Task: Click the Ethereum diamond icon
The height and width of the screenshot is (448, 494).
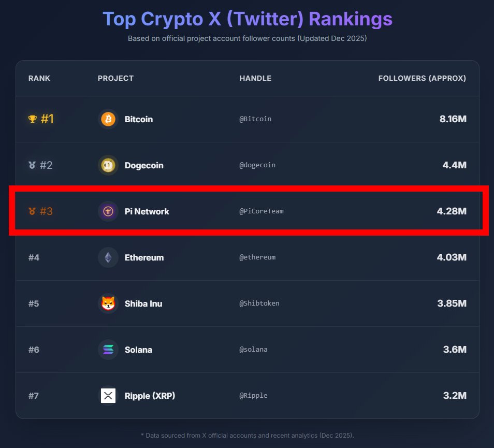Action: [x=108, y=257]
